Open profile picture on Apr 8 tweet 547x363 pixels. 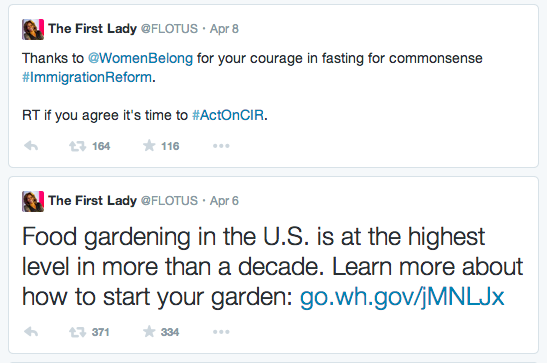pyautogui.click(x=33, y=29)
